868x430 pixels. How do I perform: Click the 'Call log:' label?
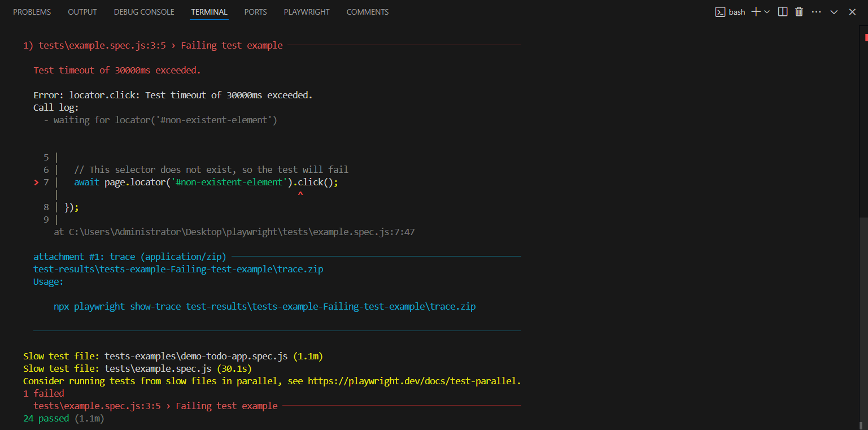pyautogui.click(x=56, y=107)
